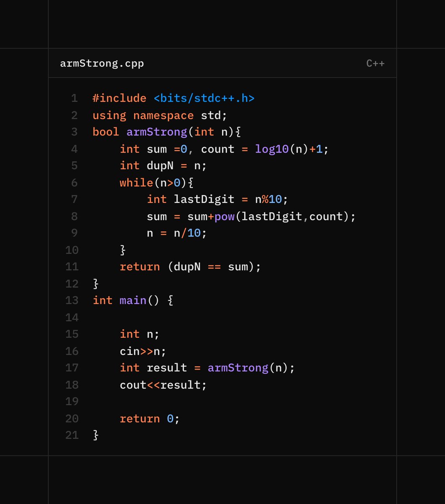Click the C++ language label

tap(375, 63)
